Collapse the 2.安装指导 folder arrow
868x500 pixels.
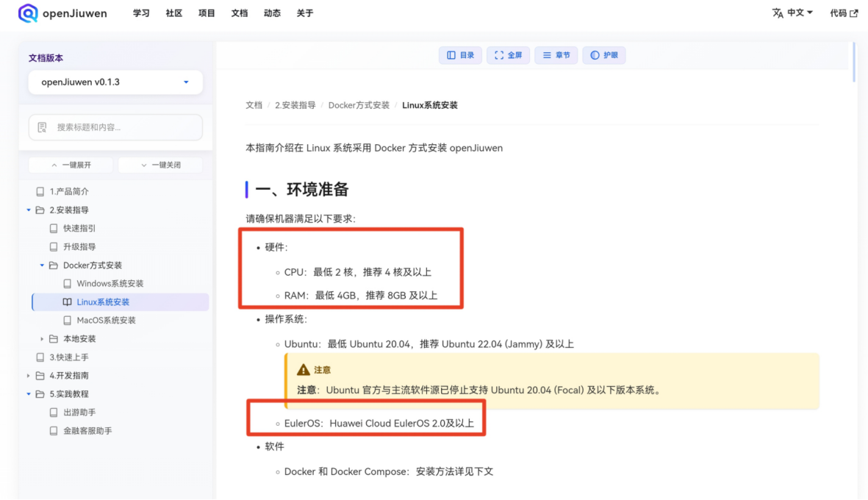pos(29,210)
